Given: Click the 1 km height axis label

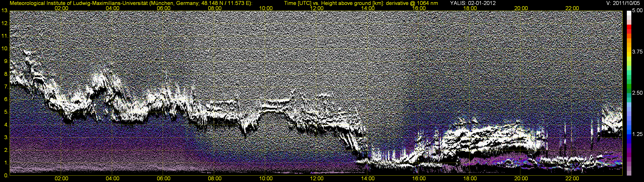Looking at the screenshot, I should (x=6, y=163).
